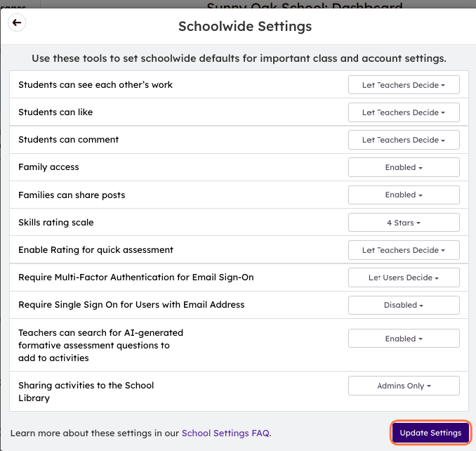Change the Family access setting dropdown
Screen dimensions: 476x451
coord(404,167)
